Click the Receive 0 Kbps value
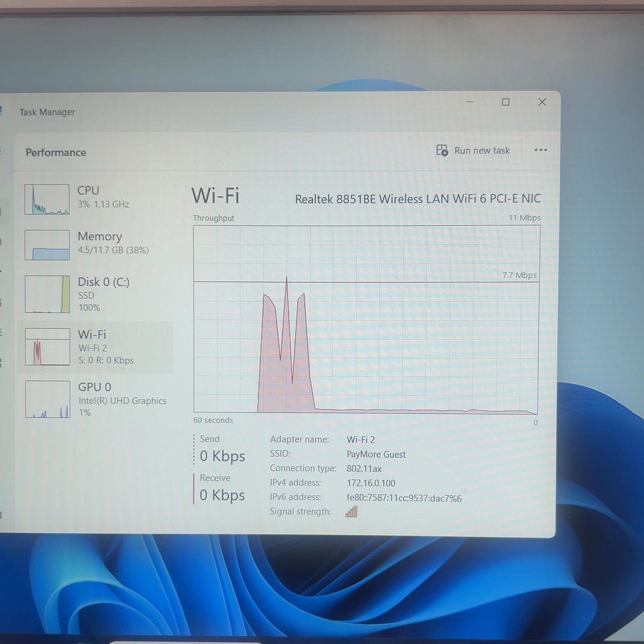This screenshot has width=644, height=644. (x=222, y=495)
